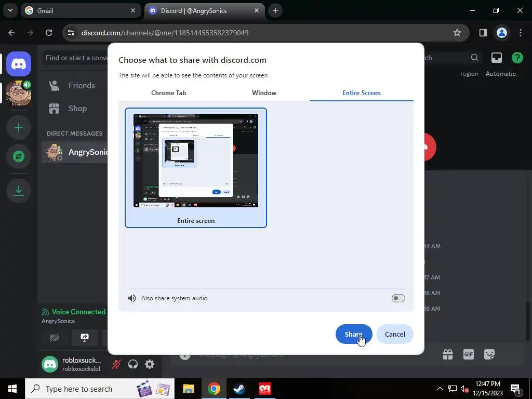Click Find or start a conversation field
Screen dimensions: 532x399
point(75,58)
